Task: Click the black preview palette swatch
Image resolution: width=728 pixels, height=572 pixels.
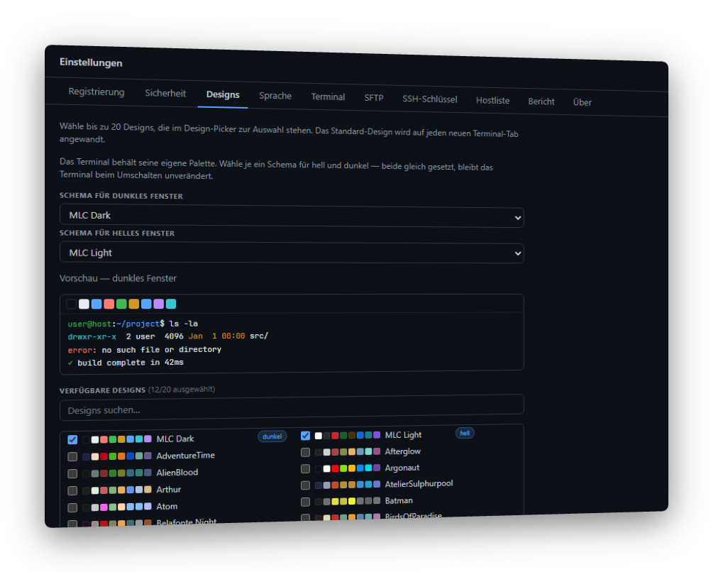Action: pyautogui.click(x=72, y=304)
